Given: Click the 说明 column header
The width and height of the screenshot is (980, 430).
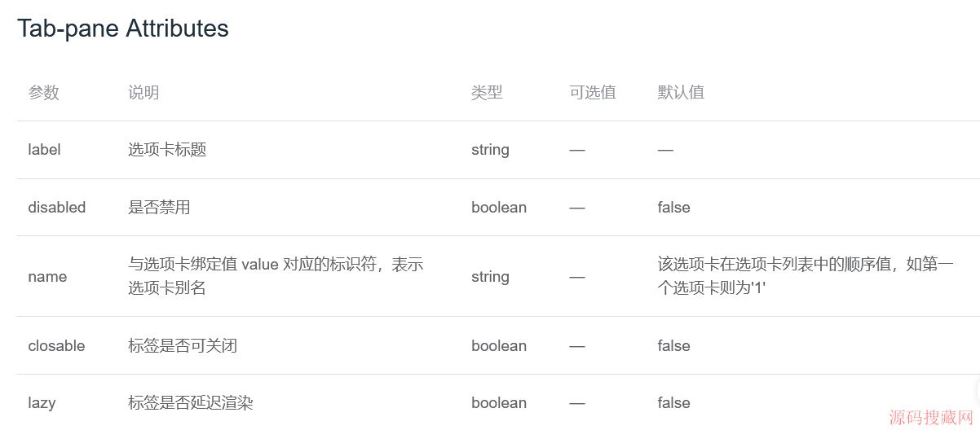Looking at the screenshot, I should [x=143, y=93].
